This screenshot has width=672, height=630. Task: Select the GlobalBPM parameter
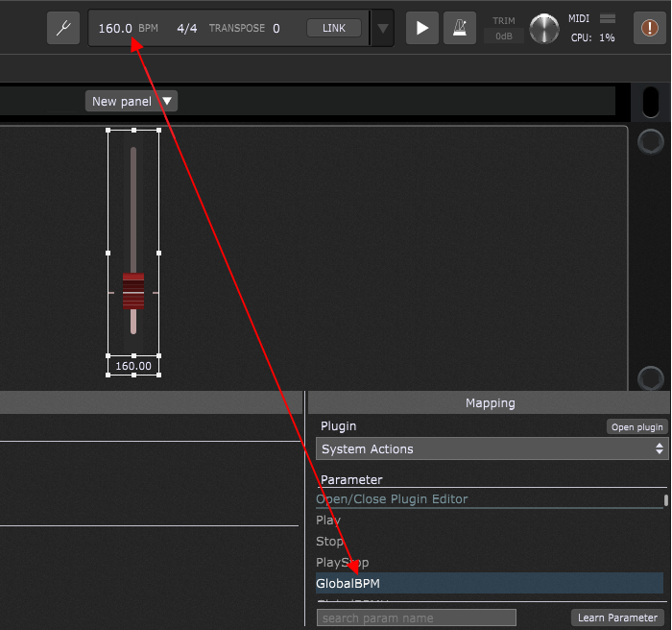pyautogui.click(x=489, y=583)
